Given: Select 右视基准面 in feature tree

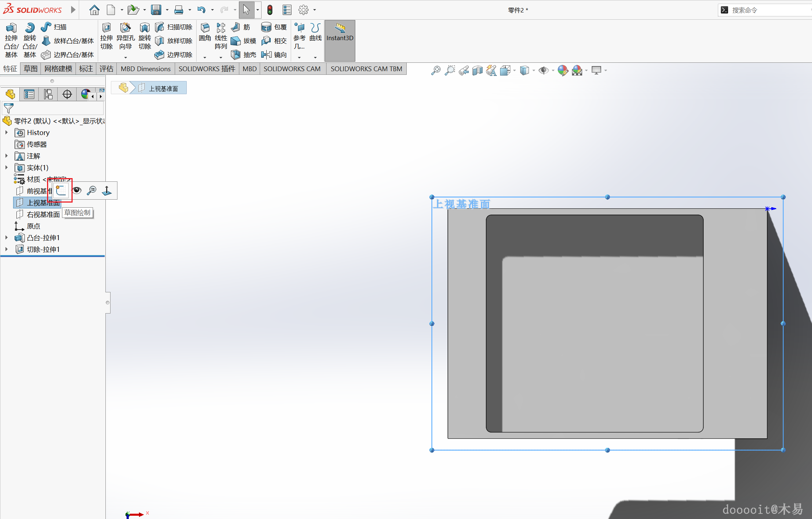Looking at the screenshot, I should (x=43, y=214).
